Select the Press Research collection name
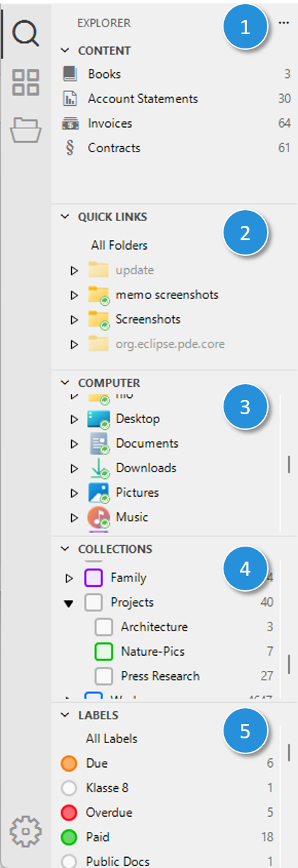The height and width of the screenshot is (868, 298). pyautogui.click(x=160, y=676)
